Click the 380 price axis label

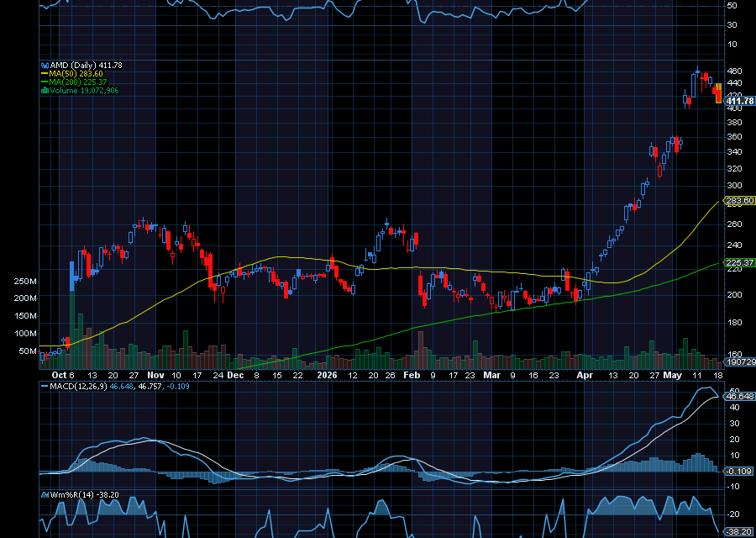(734, 123)
